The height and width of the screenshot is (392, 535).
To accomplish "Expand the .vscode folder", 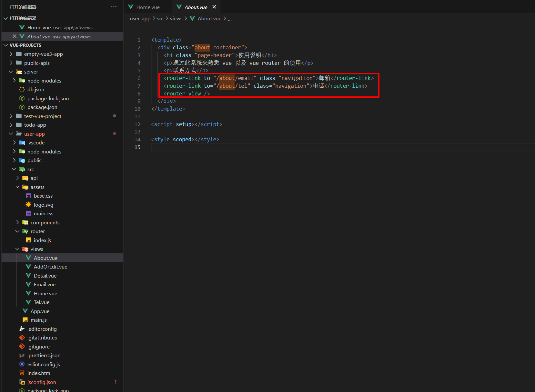I will pos(14,142).
